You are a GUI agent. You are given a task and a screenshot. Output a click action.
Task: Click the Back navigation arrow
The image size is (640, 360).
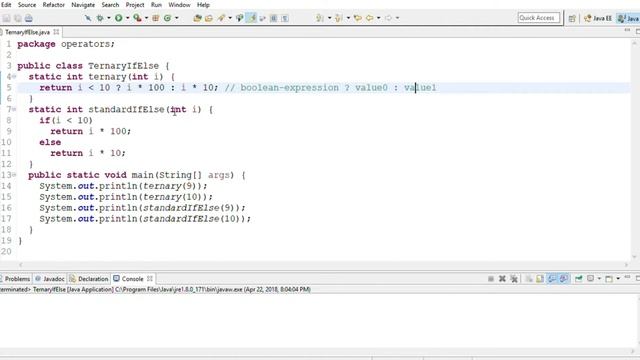[370, 18]
